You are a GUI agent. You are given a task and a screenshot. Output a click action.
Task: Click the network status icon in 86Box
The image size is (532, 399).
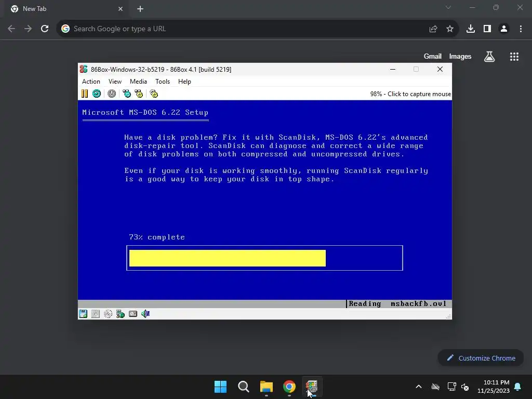click(x=121, y=314)
